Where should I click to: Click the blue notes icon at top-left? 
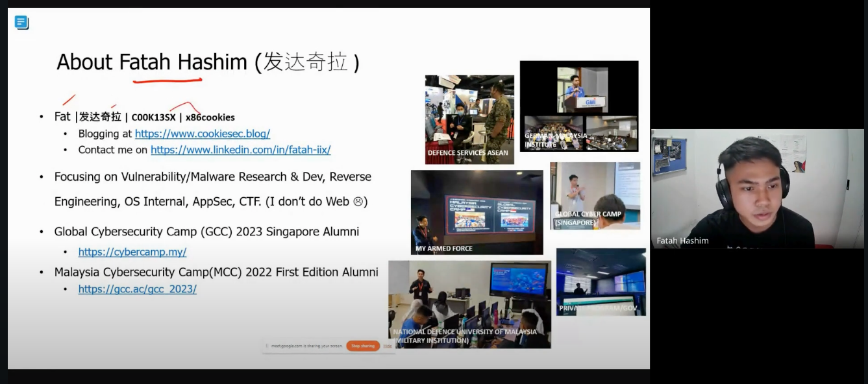21,23
